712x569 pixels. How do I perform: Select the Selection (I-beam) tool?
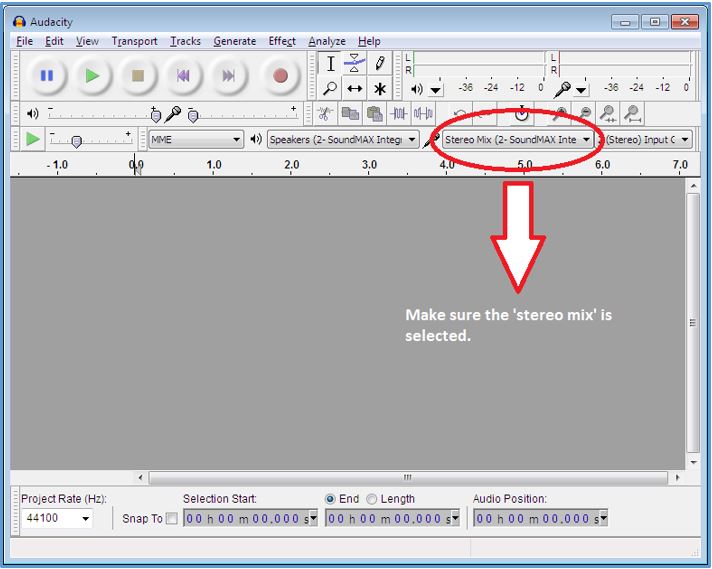click(x=331, y=64)
